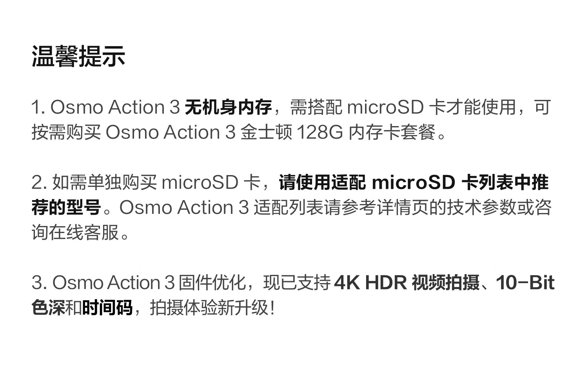Select the 金士顿 brand name text
588x365 pixels.
(x=266, y=132)
